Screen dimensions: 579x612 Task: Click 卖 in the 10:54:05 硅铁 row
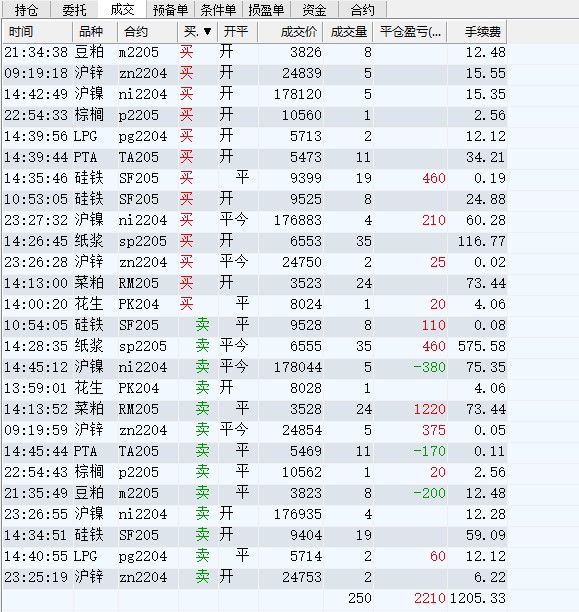point(202,325)
